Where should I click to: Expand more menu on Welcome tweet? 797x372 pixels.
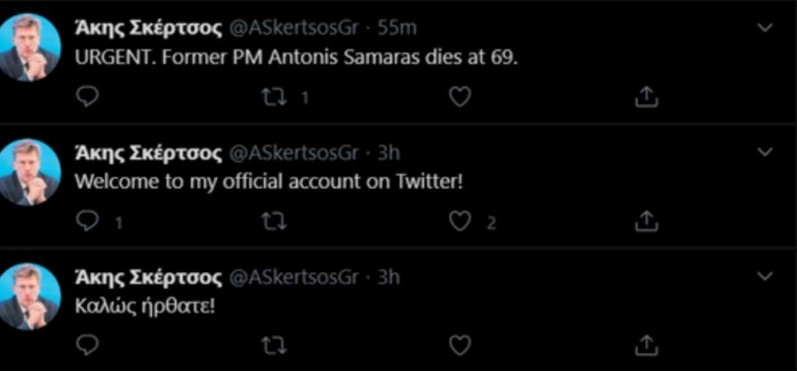pyautogui.click(x=764, y=152)
